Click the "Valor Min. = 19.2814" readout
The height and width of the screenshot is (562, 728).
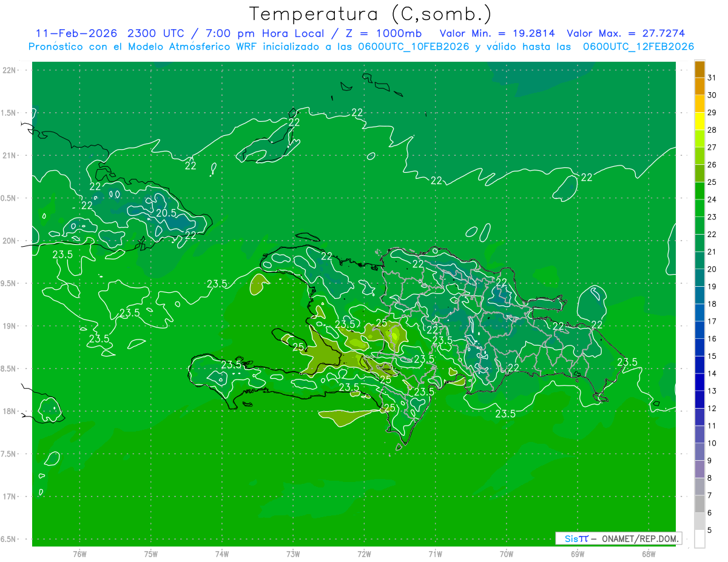497,33
